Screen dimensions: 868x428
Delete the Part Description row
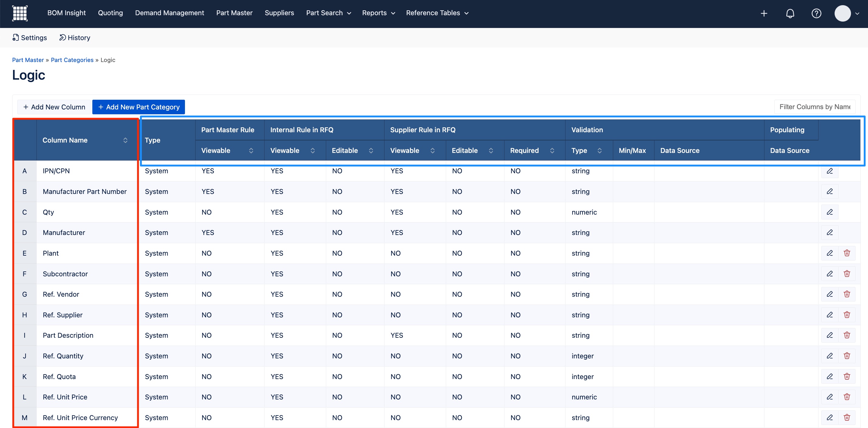pyautogui.click(x=847, y=335)
